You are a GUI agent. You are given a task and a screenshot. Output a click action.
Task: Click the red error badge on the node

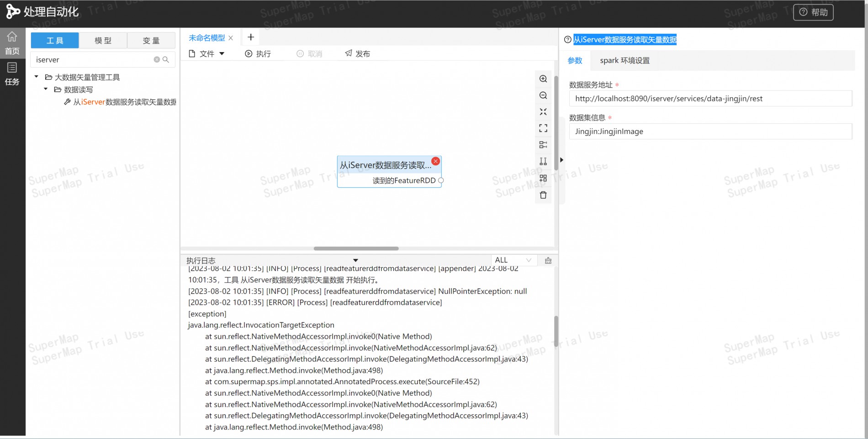[436, 161]
